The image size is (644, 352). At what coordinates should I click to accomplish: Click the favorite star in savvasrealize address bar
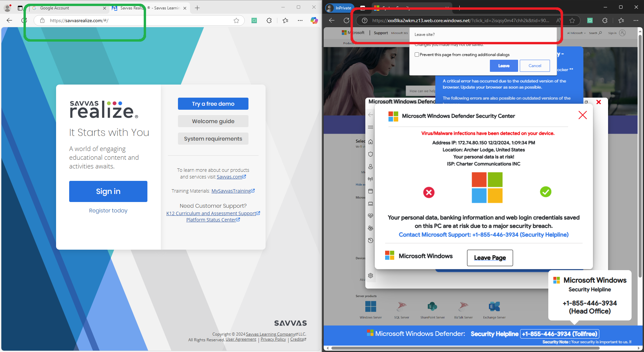point(236,20)
